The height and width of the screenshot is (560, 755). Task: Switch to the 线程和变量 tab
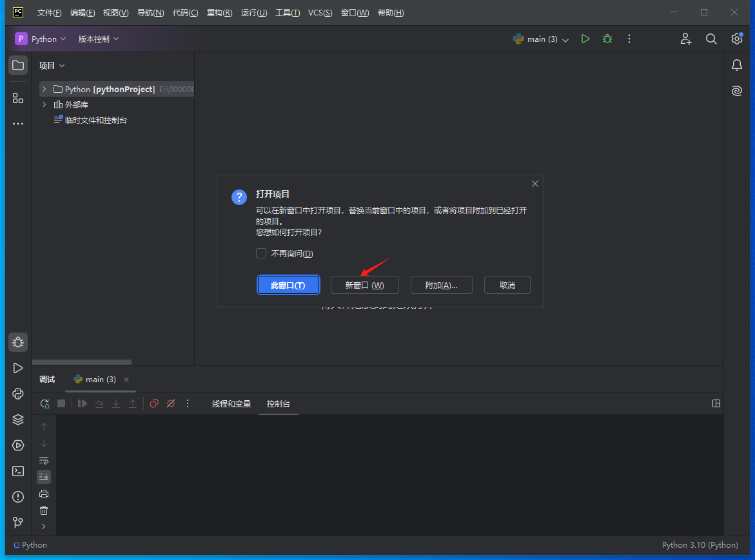coord(231,404)
